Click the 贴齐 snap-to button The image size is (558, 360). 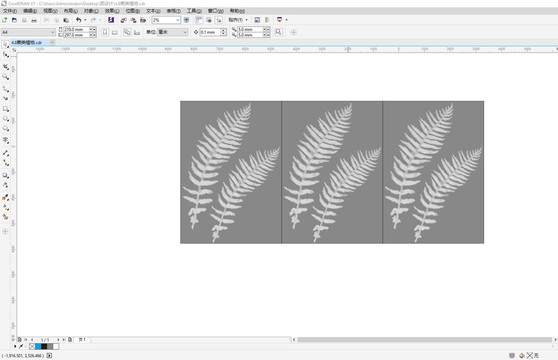[238, 20]
